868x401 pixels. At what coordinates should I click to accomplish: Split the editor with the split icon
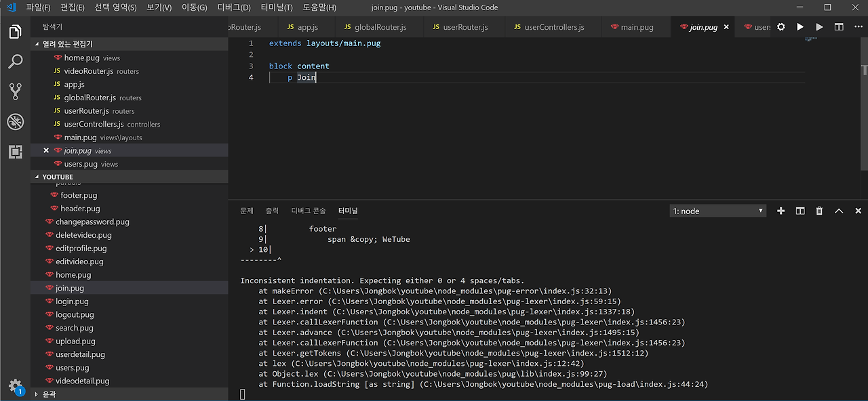[839, 27]
